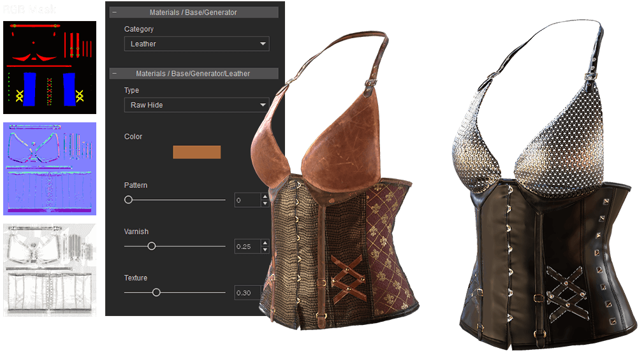The width and height of the screenshot is (644, 353).
Task: Open the Type dropdown showing Raw Hide
Action: (x=196, y=105)
